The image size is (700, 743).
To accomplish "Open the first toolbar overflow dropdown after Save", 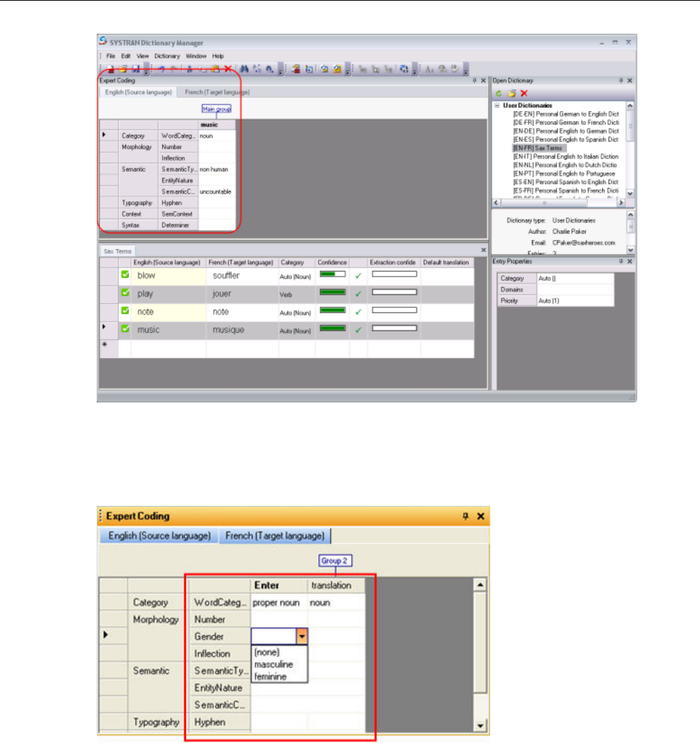I will click(146, 70).
